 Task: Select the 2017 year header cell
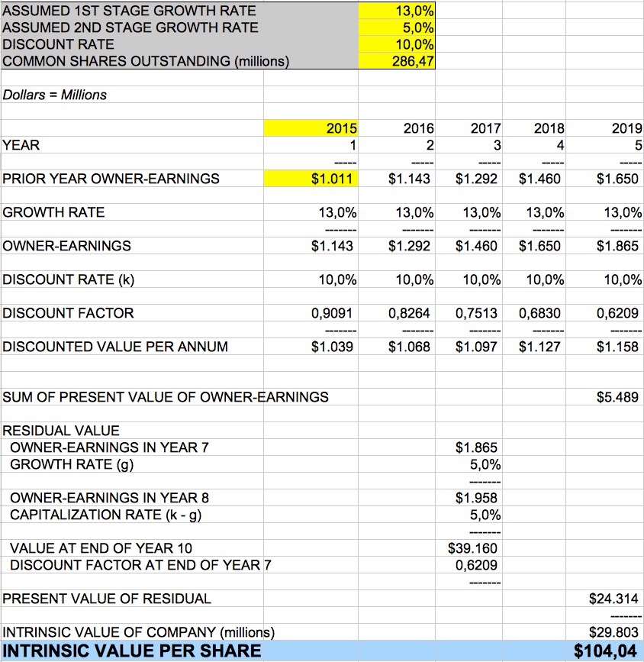click(469, 128)
